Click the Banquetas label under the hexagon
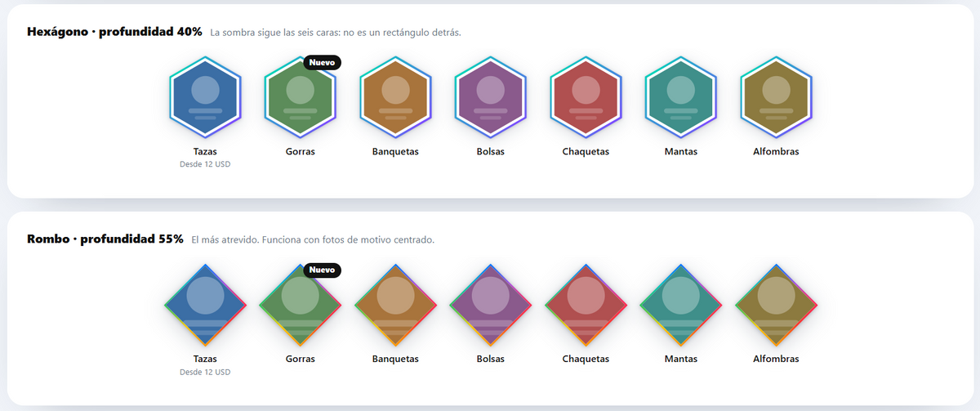The image size is (980, 411). (395, 151)
